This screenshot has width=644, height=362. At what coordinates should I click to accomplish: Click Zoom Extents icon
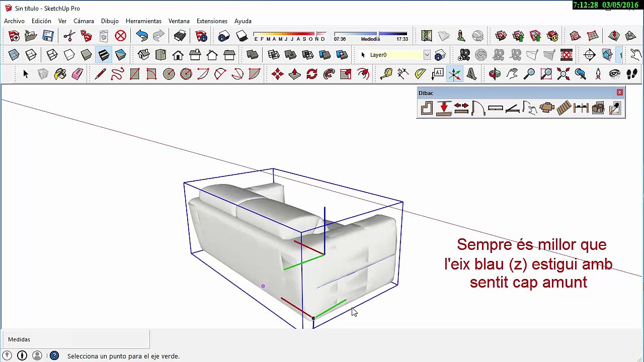(563, 74)
